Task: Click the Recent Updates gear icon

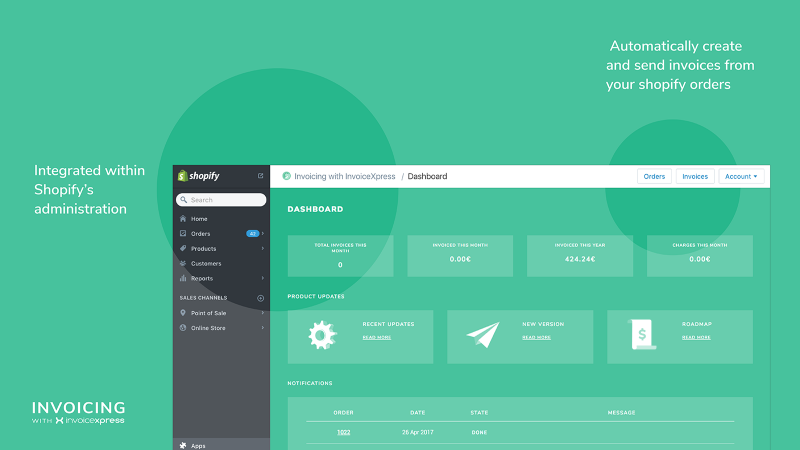Action: point(322,335)
